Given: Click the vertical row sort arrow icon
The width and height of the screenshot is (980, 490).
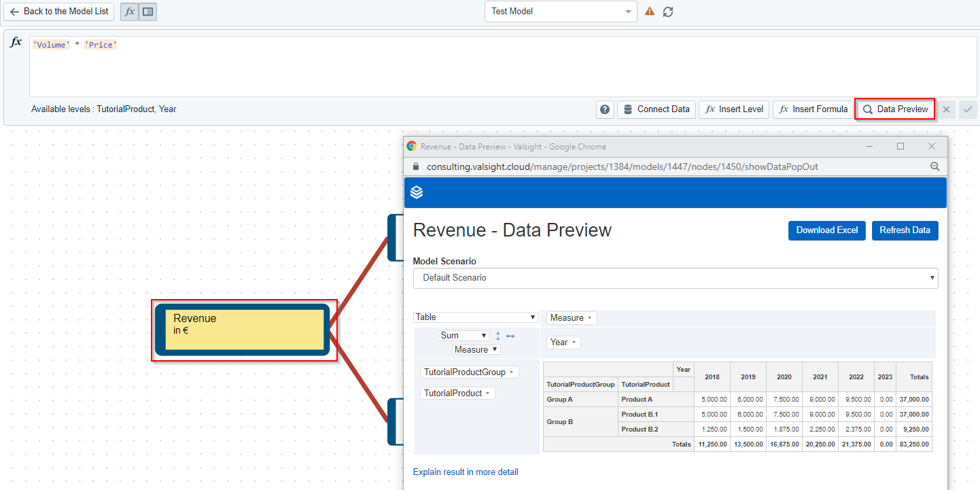Looking at the screenshot, I should [498, 336].
